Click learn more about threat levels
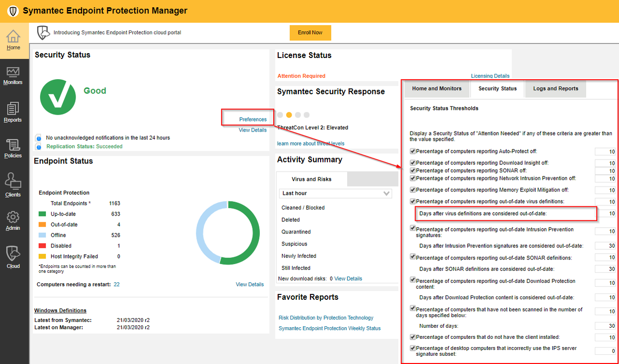Image resolution: width=619 pixels, height=364 pixels. coord(311,144)
